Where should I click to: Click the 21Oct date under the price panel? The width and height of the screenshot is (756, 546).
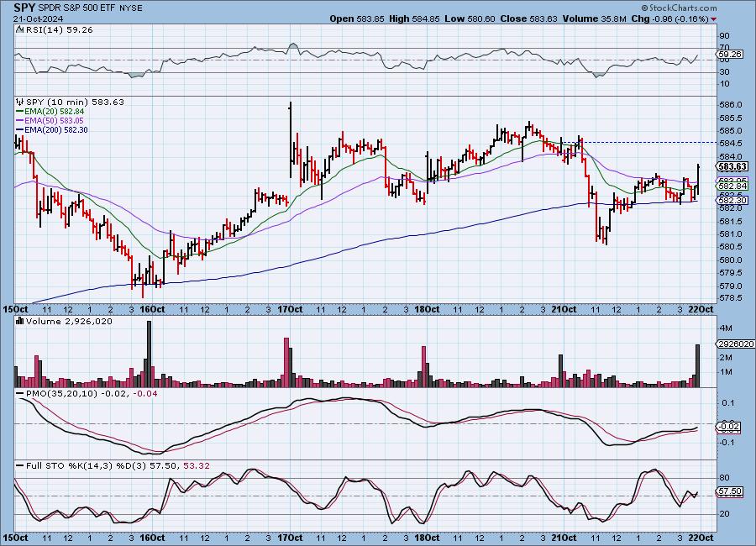tap(564, 309)
